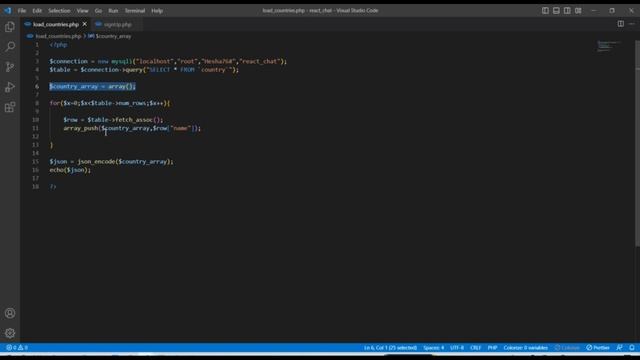Image resolution: width=640 pixels, height=360 pixels.
Task: Toggle the bottom panel layout icon
Action: coord(556,11)
